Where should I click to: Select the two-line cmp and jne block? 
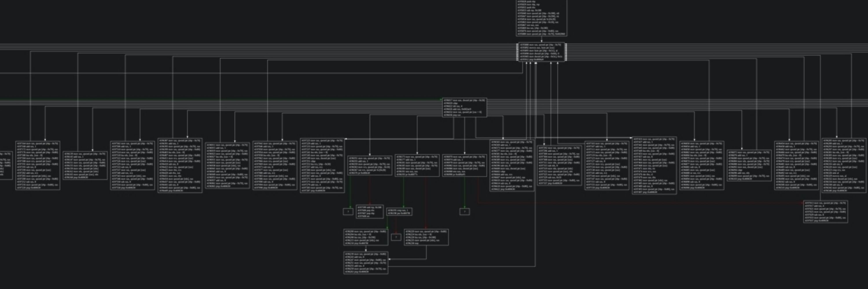pyautogui.click(x=399, y=212)
